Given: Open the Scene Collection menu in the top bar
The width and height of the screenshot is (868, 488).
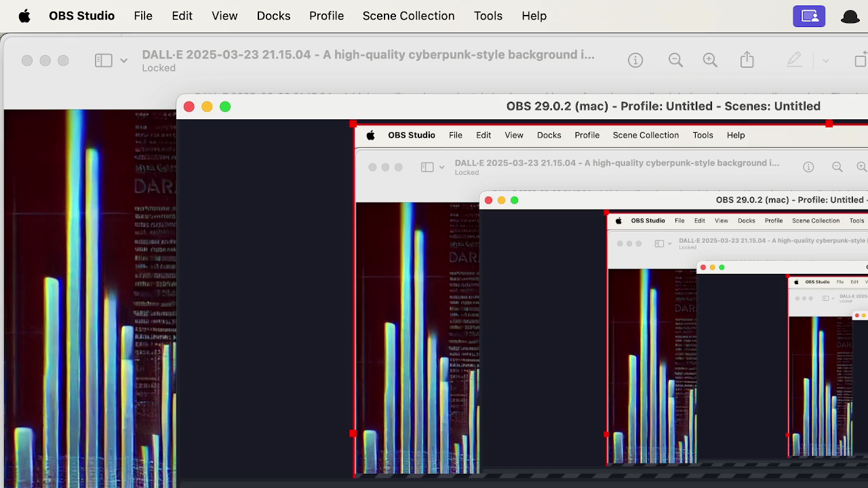Looking at the screenshot, I should 408,16.
